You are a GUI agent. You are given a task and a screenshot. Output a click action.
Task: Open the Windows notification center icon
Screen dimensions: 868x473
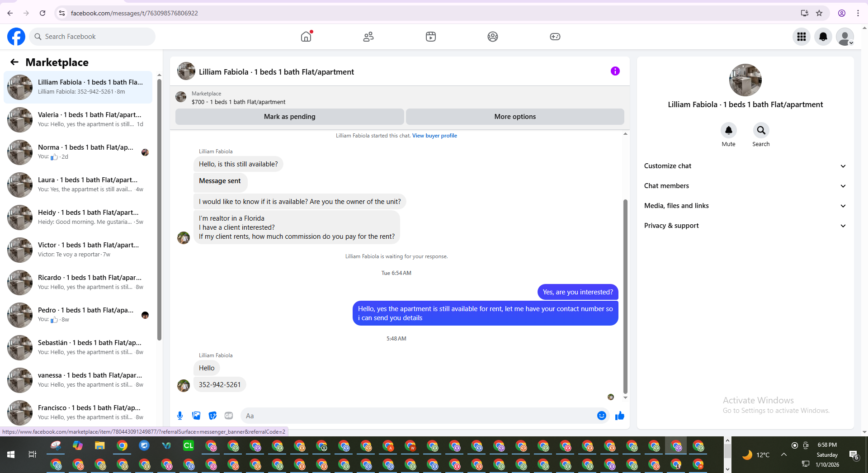[854, 455]
